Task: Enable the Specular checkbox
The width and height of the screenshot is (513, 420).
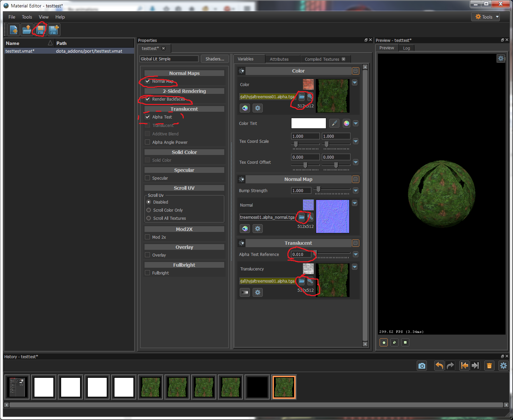Action: pos(148,178)
